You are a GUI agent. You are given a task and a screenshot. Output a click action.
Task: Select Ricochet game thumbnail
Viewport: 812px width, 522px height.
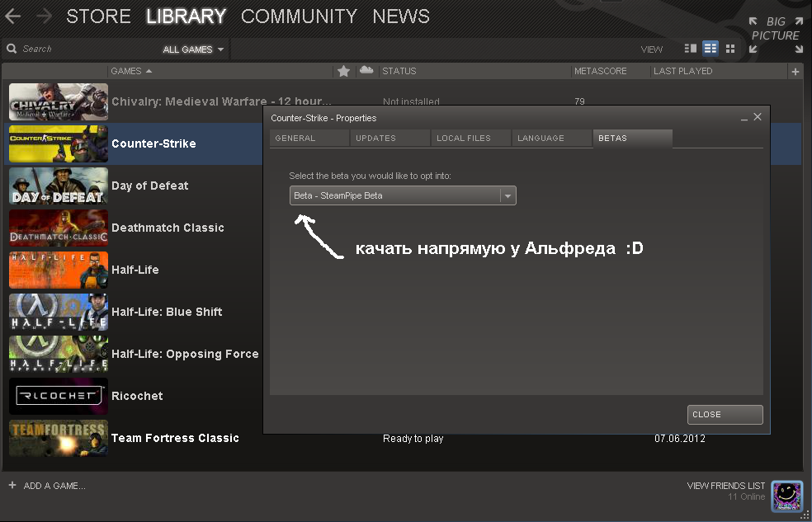59,396
